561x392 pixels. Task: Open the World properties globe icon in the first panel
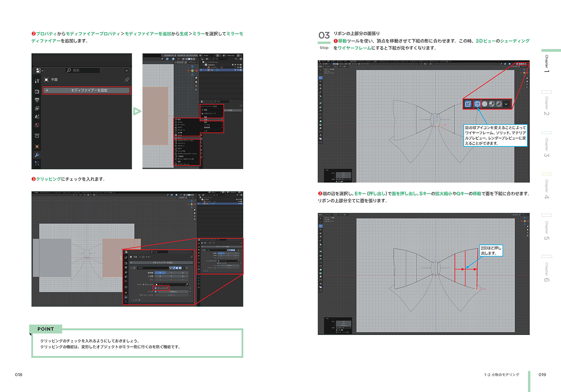[x=37, y=125]
